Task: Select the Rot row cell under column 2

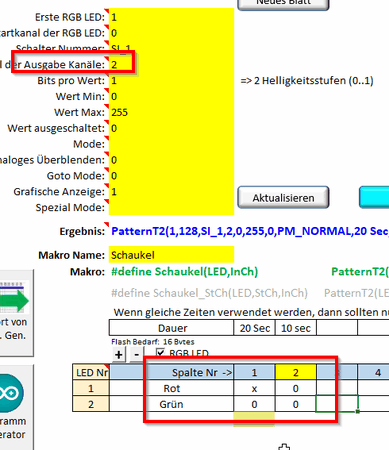Action: [296, 388]
